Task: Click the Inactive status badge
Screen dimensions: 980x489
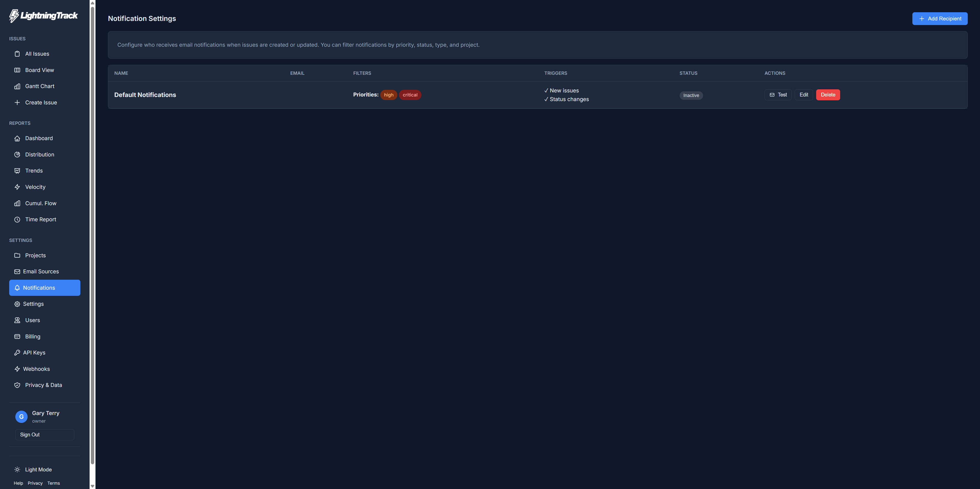Action: tap(691, 95)
